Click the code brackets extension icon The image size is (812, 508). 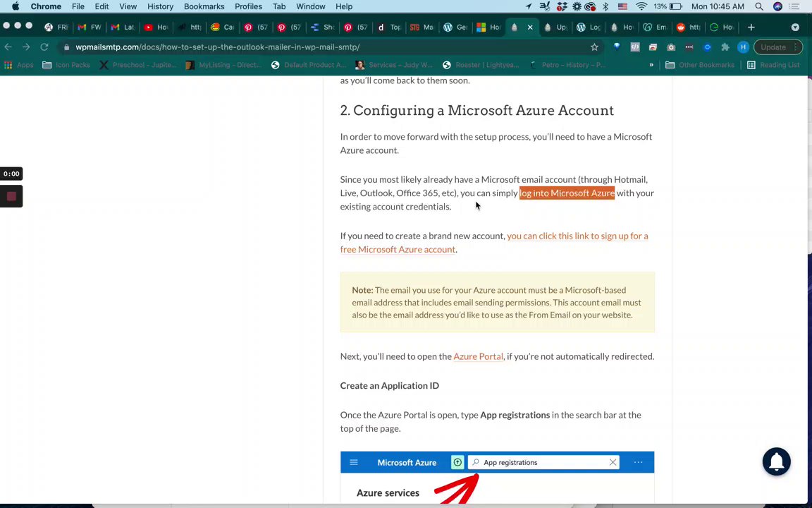[635, 47]
